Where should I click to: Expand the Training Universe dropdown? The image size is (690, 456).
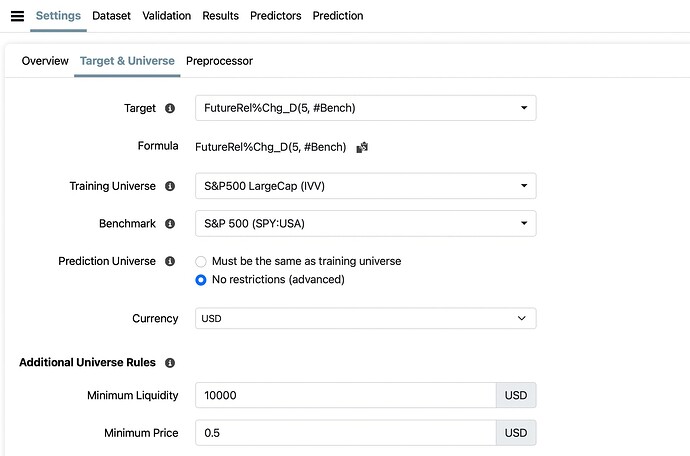click(365, 186)
